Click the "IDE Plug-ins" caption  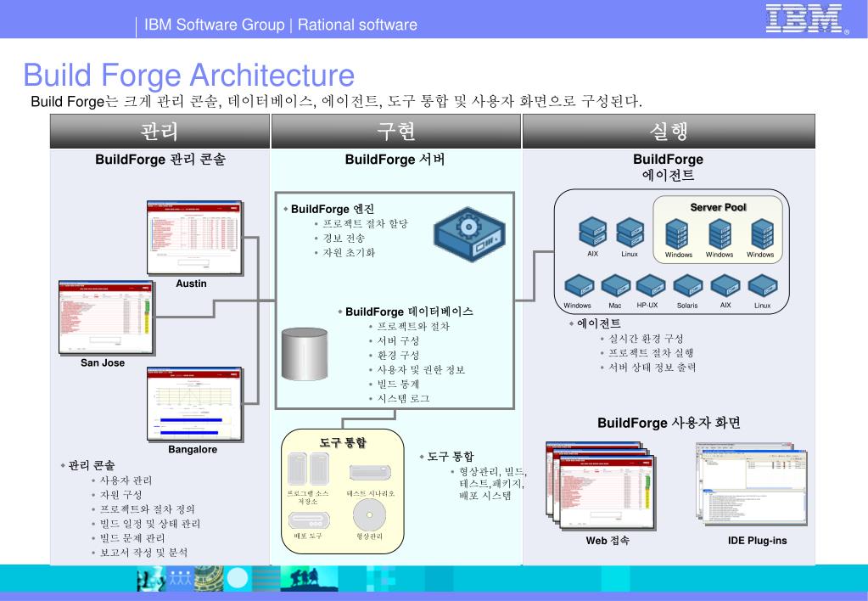[758, 541]
